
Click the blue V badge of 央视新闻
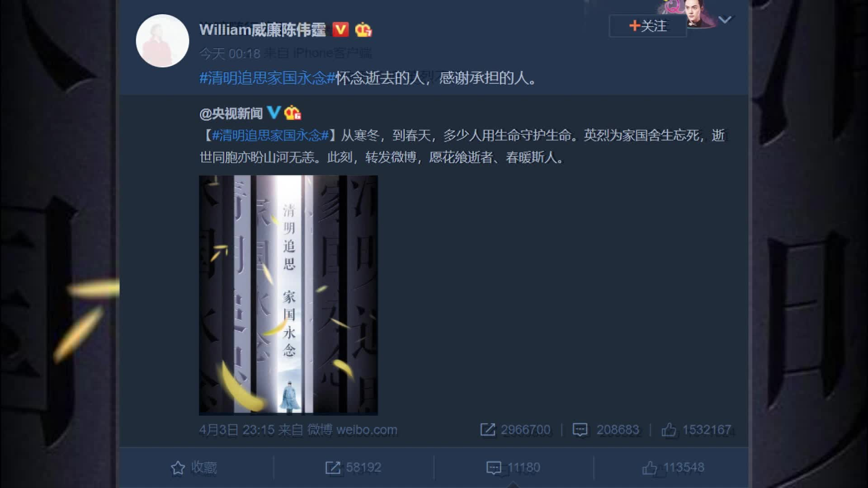tap(274, 112)
